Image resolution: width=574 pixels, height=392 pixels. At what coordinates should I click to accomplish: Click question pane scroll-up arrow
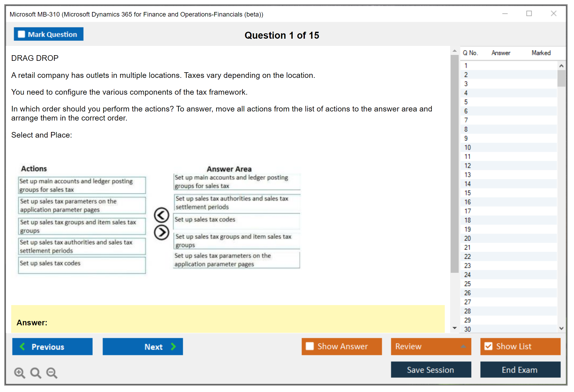(x=455, y=51)
